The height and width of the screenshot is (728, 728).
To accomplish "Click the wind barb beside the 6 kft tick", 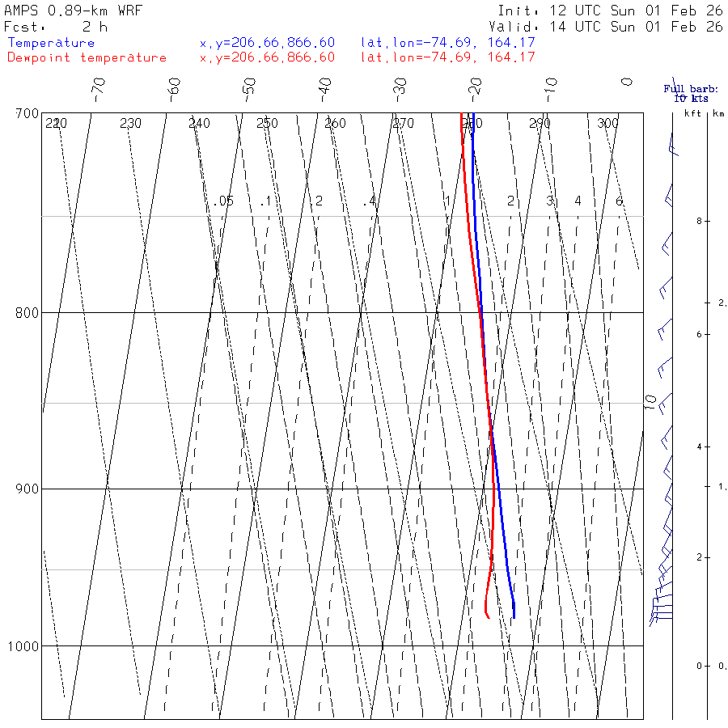I will tap(666, 329).
